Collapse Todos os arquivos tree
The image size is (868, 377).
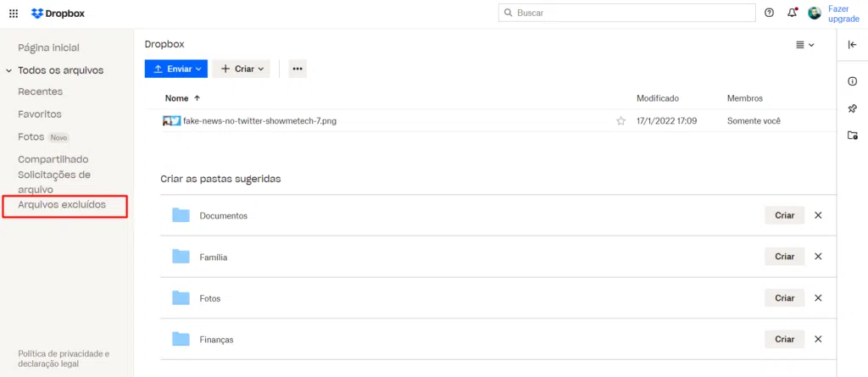pos(9,70)
